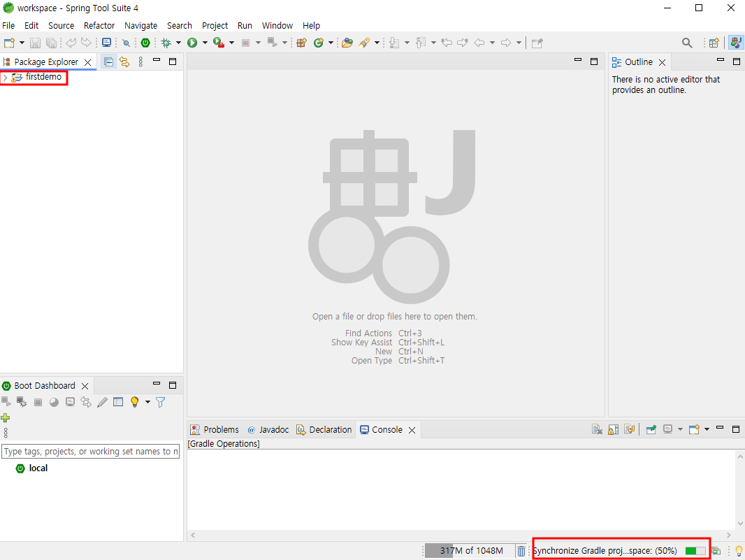
Task: Click the Boot Dashboard table properties icon
Action: [x=118, y=402]
